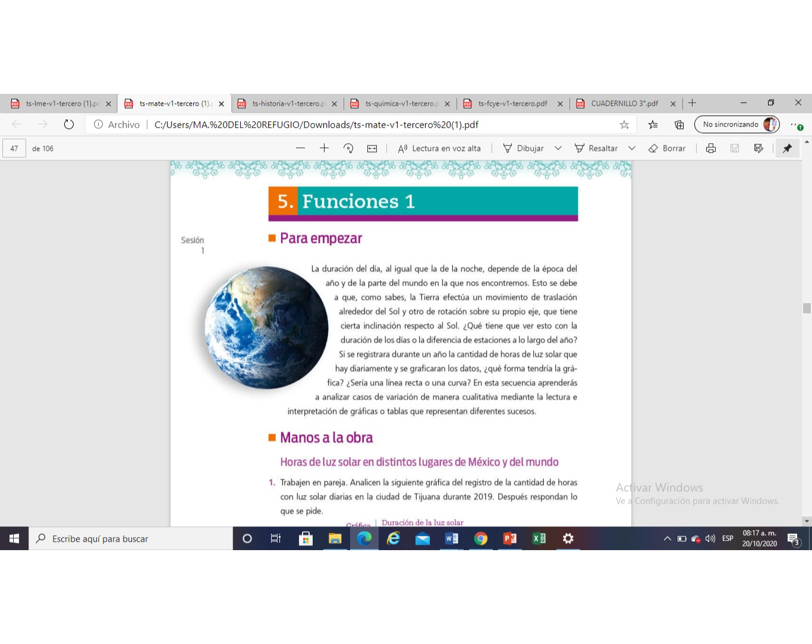812x644 pixels.
Task: Click the zoom in plus icon
Action: 324,149
